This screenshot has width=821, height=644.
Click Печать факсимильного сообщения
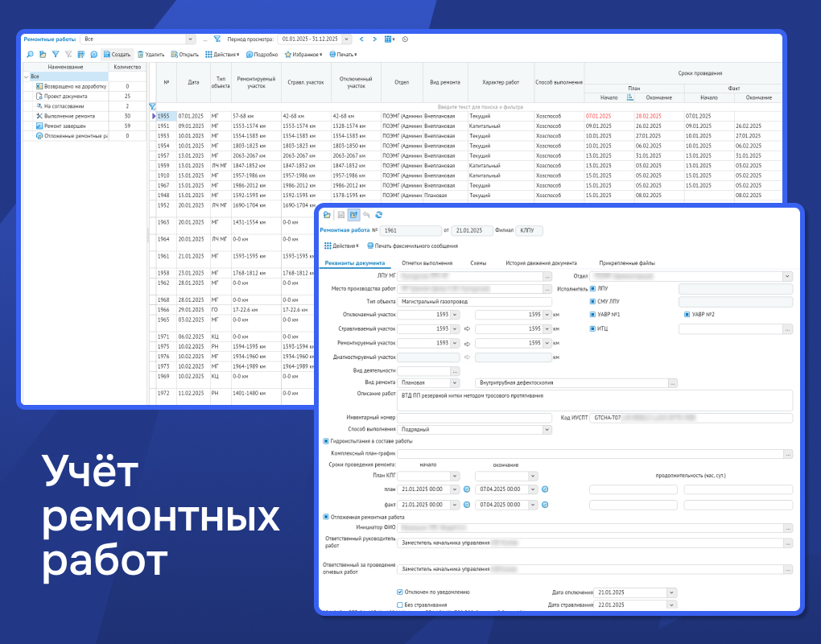pos(411,246)
